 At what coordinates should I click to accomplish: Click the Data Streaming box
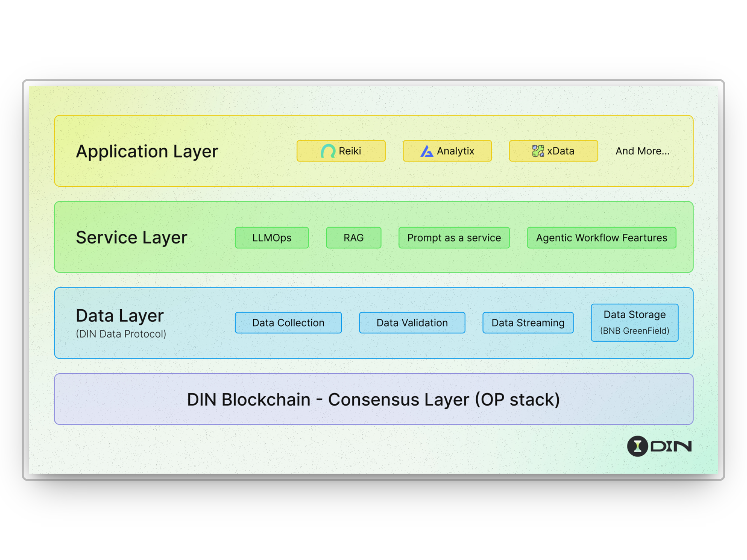(528, 323)
